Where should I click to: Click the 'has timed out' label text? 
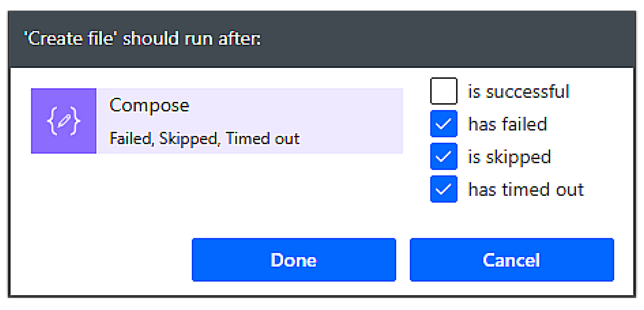coord(526,190)
